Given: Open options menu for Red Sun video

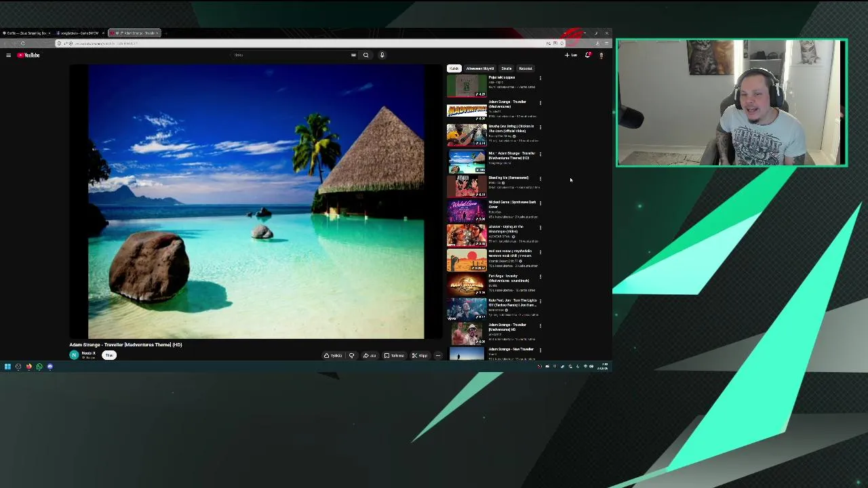Looking at the screenshot, I should pos(540,252).
